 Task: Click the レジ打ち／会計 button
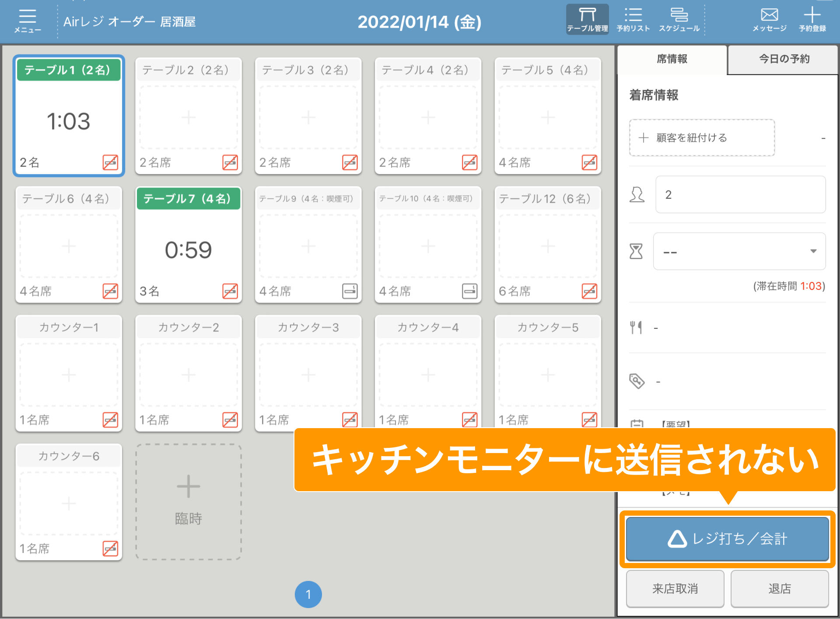point(728,539)
